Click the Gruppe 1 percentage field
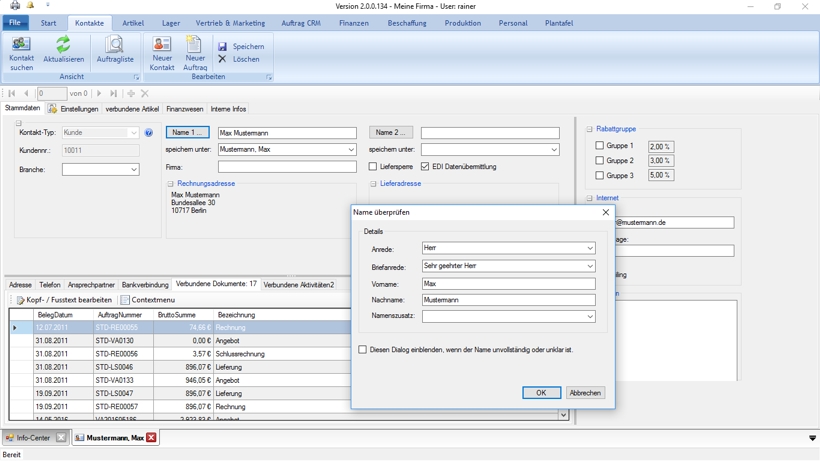 click(660, 146)
